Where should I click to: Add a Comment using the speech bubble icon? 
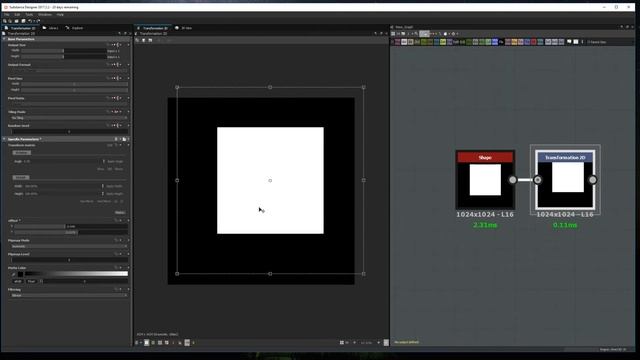coord(569,42)
